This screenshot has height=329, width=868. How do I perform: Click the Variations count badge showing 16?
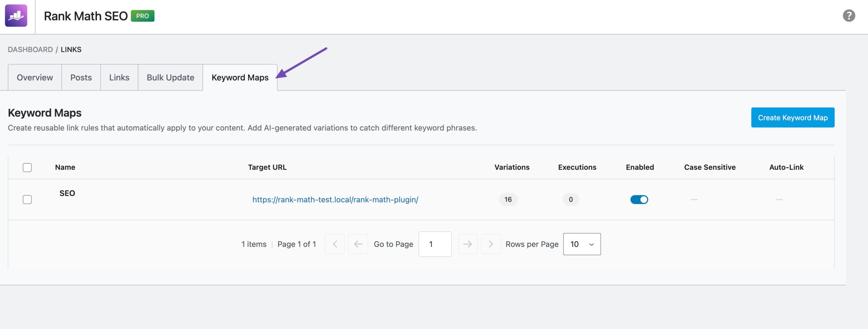pos(508,200)
